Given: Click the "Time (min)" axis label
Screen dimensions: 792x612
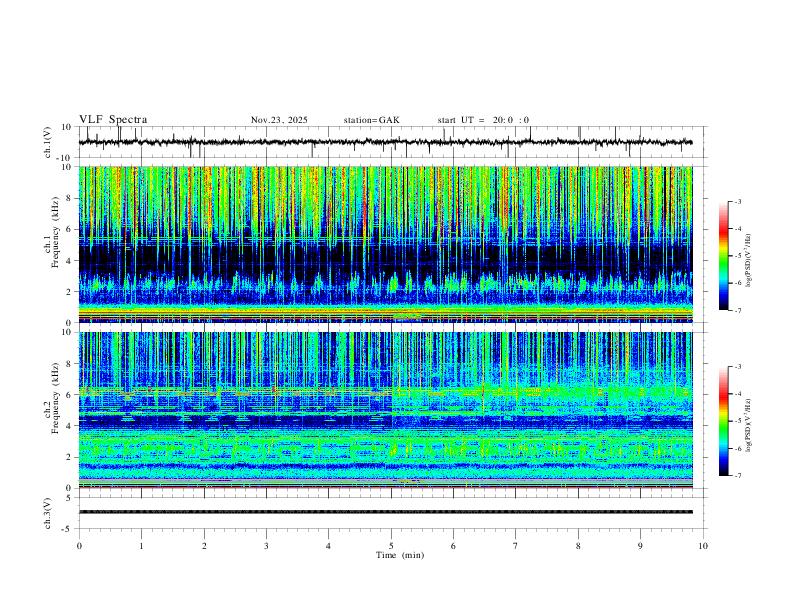Looking at the screenshot, I should (x=400, y=555).
